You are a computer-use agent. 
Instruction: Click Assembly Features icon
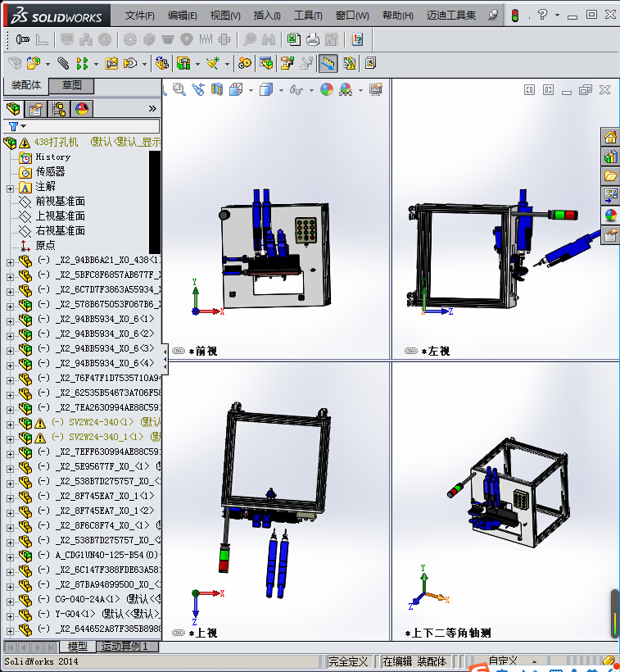click(183, 63)
